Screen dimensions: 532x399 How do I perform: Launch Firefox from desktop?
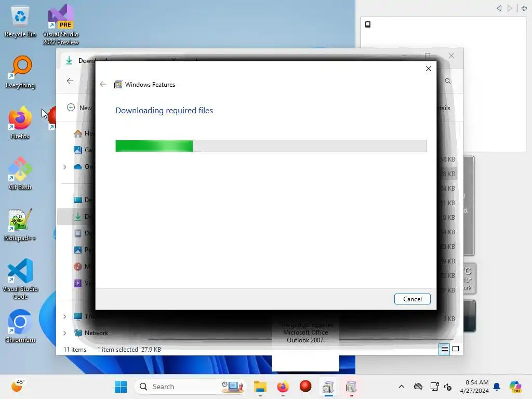point(20,123)
